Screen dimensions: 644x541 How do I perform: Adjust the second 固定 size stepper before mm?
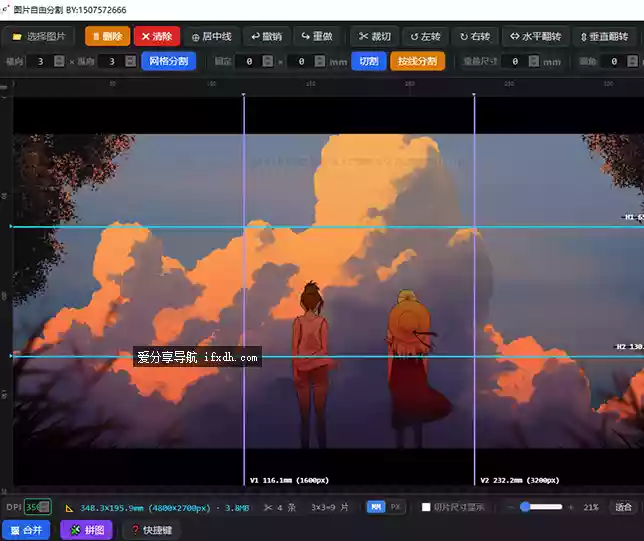click(320, 62)
